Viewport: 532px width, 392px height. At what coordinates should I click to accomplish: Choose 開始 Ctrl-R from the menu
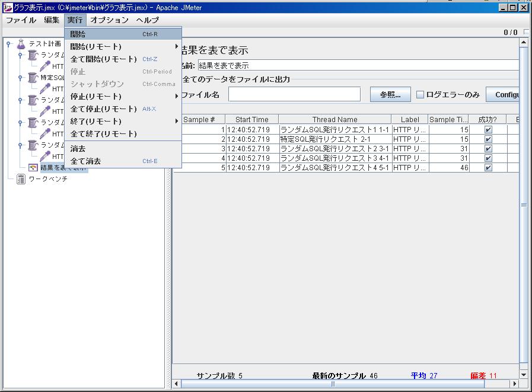click(123, 34)
